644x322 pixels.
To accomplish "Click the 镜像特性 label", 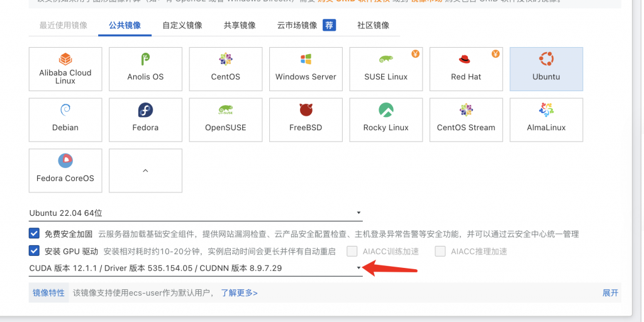I will click(x=49, y=293).
